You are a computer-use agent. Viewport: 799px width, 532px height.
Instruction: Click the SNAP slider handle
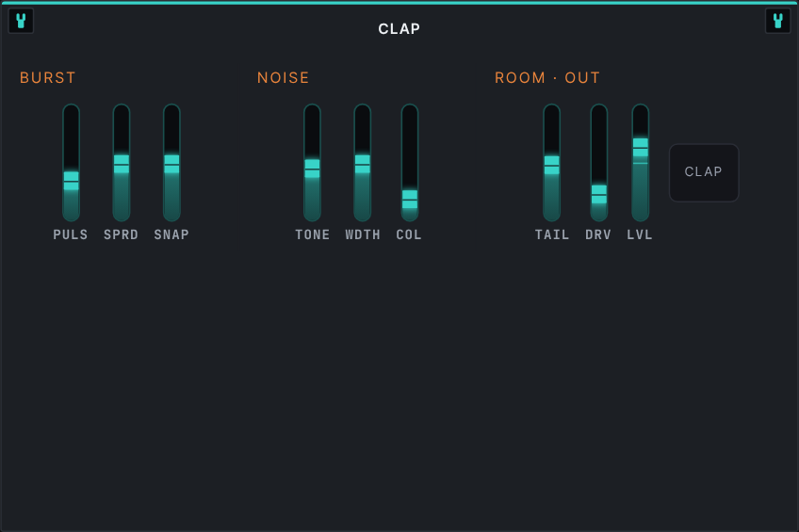click(x=171, y=165)
